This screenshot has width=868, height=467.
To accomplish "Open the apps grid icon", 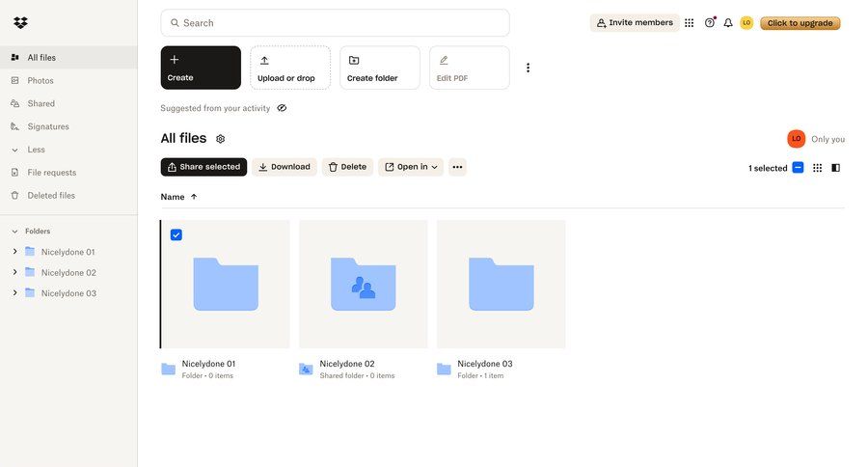I will [x=690, y=23].
